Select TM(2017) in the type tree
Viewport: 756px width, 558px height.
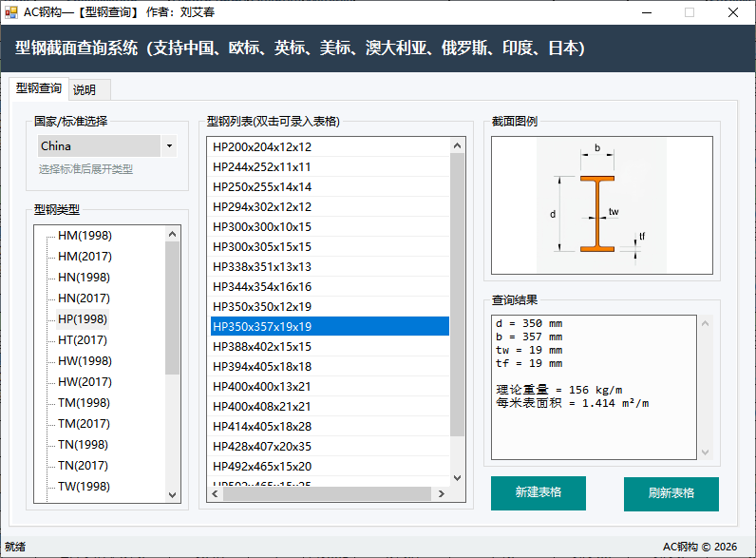pyautogui.click(x=84, y=424)
